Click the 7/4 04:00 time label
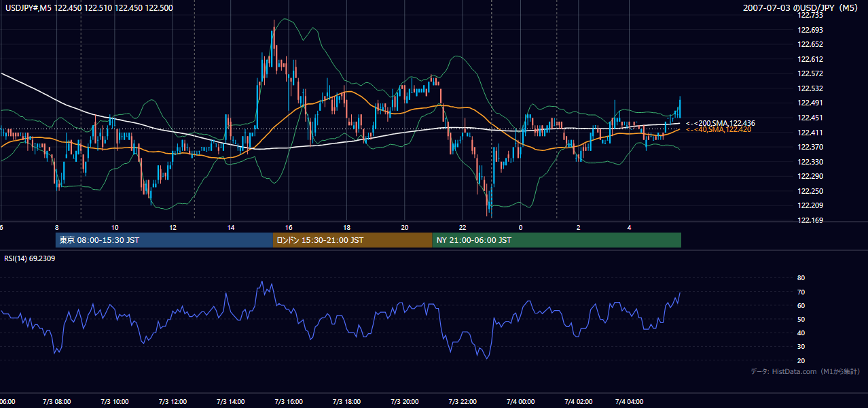This screenshot has width=868, height=408. pos(629,402)
